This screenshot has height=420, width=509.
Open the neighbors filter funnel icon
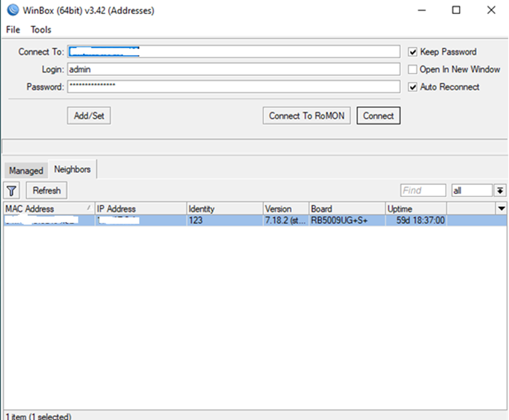[x=11, y=191]
